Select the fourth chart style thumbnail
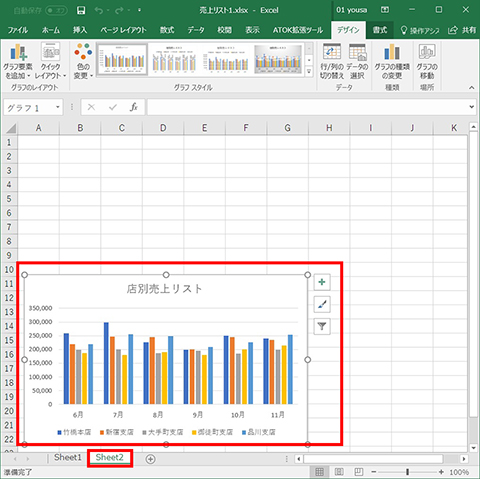480x479 pixels. tap(278, 60)
